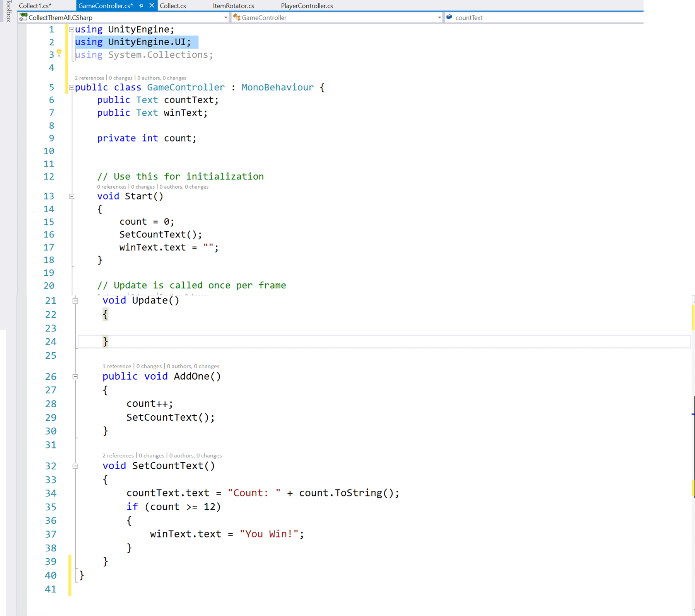Image resolution: width=695 pixels, height=616 pixels.
Task: Pin the GameController.cs tab
Action: [x=141, y=6]
